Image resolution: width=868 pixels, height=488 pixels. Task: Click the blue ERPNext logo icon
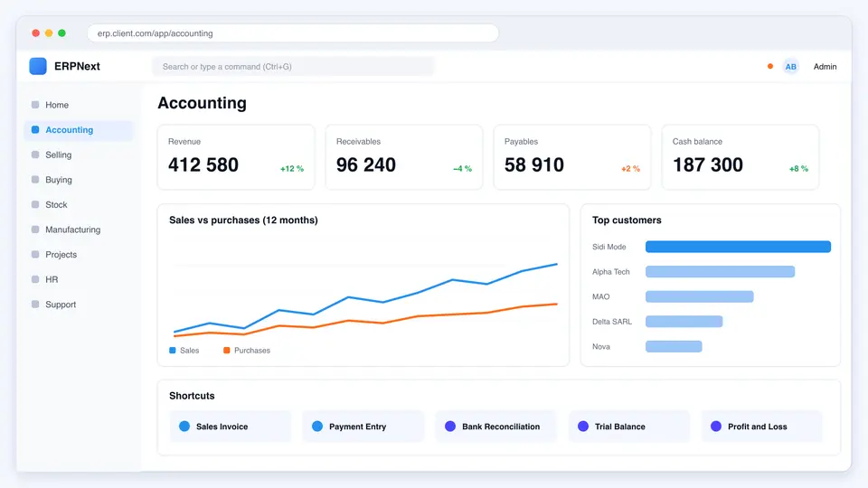coord(38,66)
